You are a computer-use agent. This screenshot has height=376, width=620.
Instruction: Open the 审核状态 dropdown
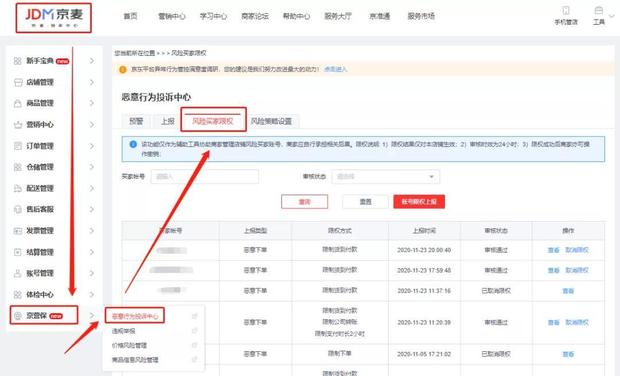click(x=386, y=177)
